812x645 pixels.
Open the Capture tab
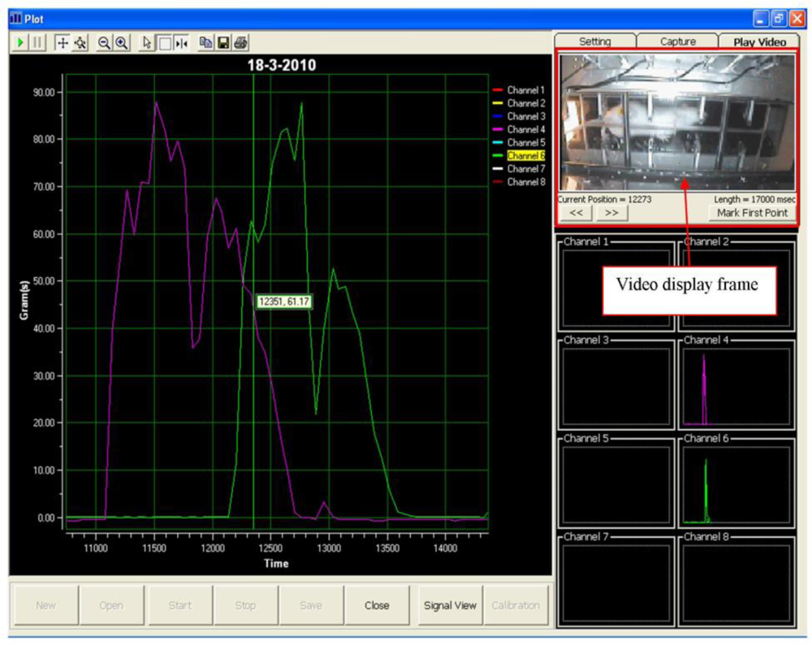pyautogui.click(x=677, y=41)
